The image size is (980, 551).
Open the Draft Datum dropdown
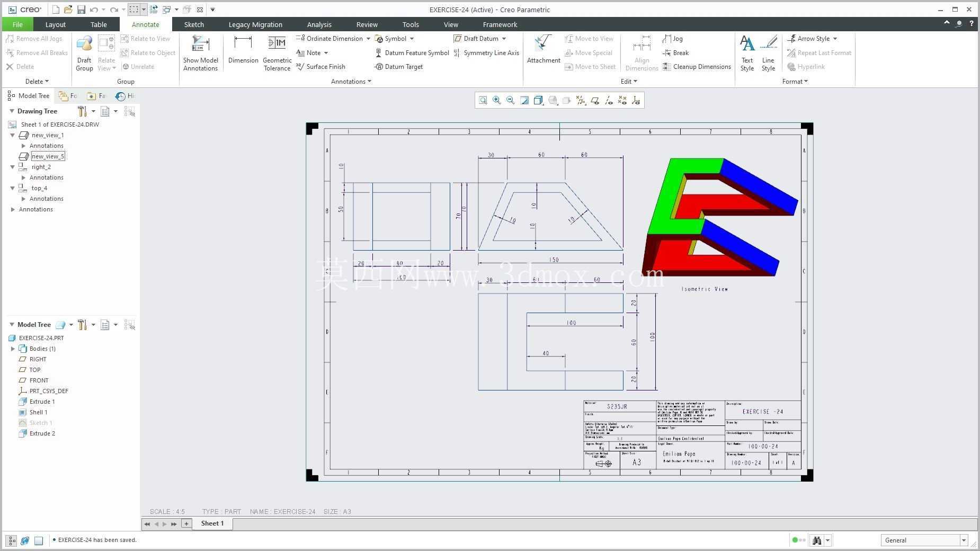coord(504,39)
